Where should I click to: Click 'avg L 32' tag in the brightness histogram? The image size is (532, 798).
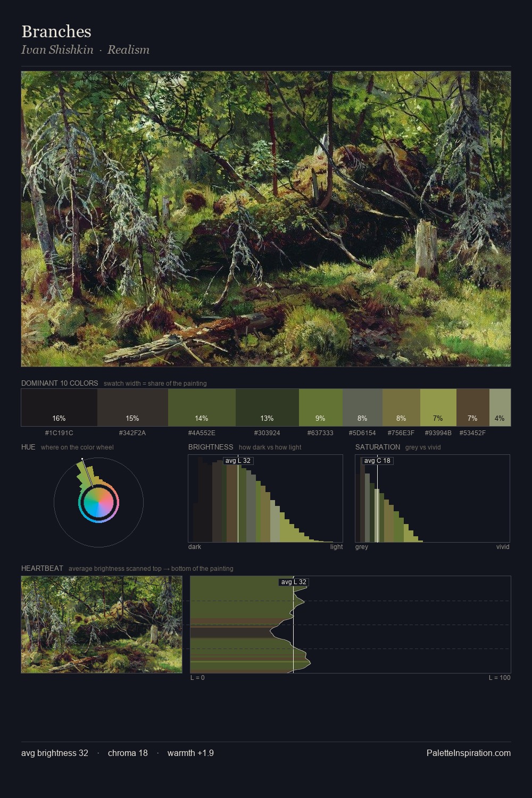[238, 461]
